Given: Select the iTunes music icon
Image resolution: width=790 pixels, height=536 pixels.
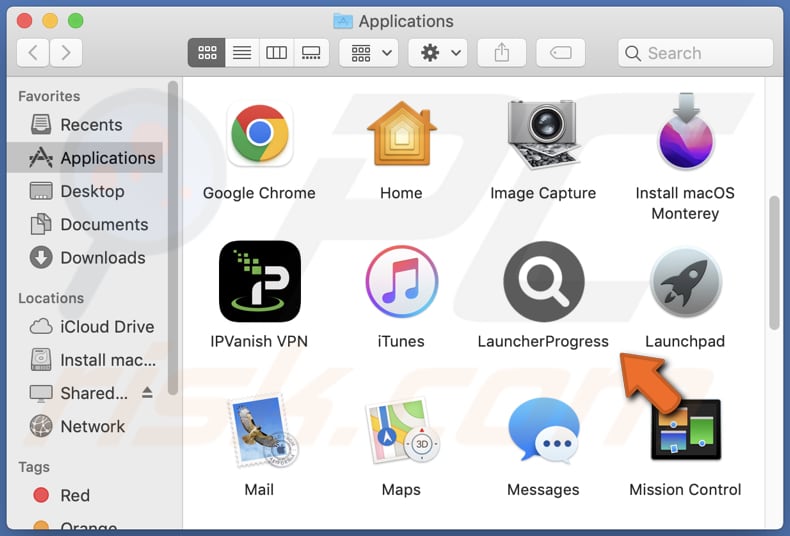Looking at the screenshot, I should point(402,281).
